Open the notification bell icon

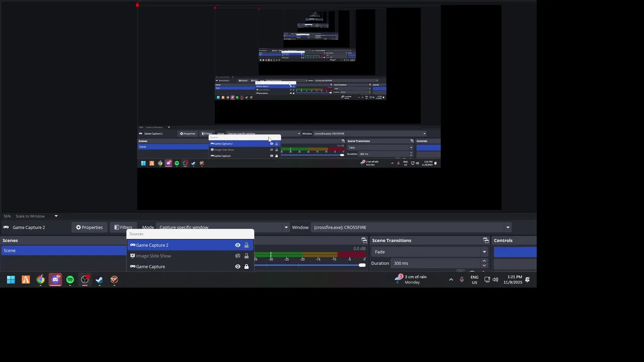(x=527, y=280)
